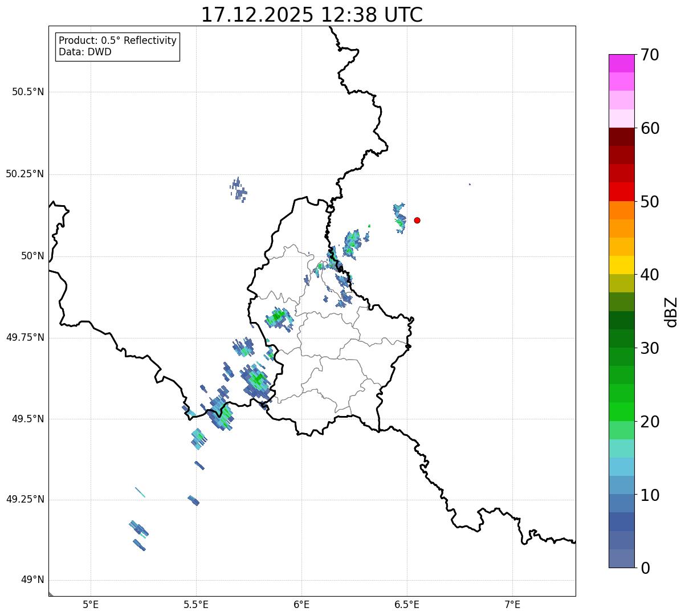This screenshot has height=616, width=685.
Task: Click the green radar echo cell near 49.8°N 5.9°E
Action: (279, 318)
